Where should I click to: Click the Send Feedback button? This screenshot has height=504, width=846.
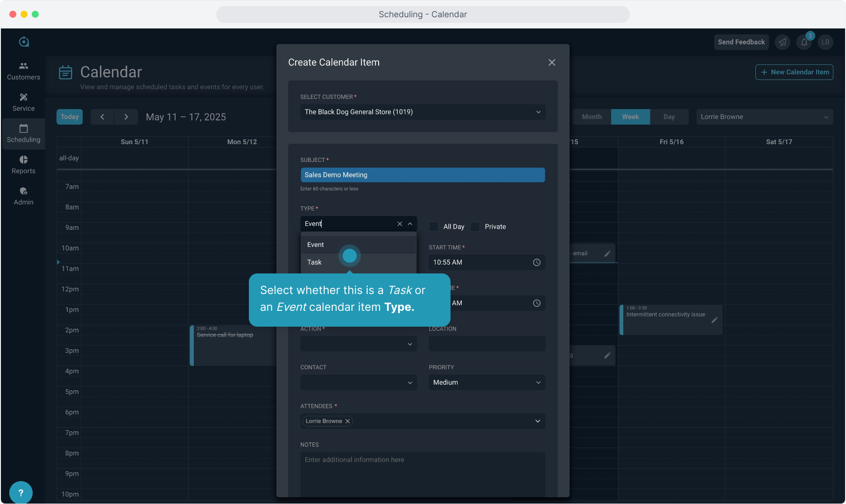pyautogui.click(x=741, y=42)
